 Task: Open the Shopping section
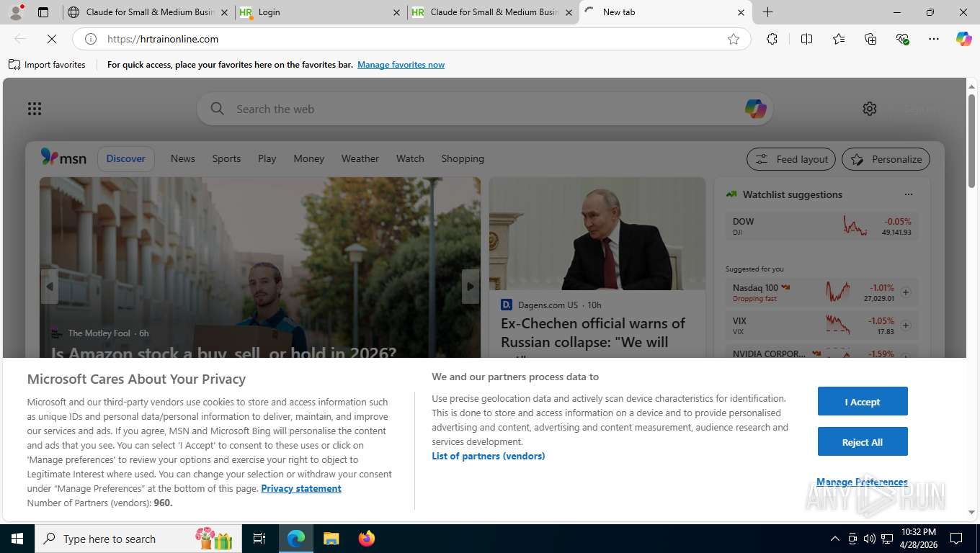(x=463, y=158)
